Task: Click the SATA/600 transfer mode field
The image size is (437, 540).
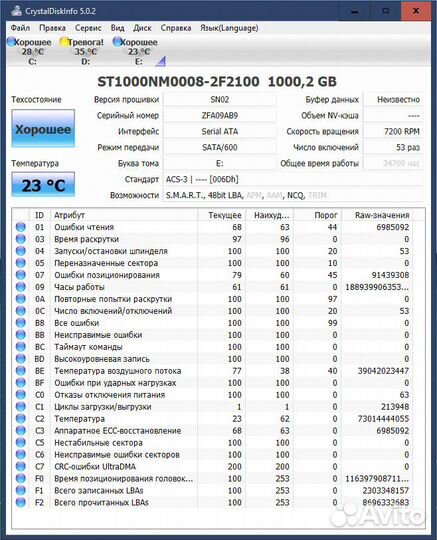Action: pyautogui.click(x=220, y=147)
